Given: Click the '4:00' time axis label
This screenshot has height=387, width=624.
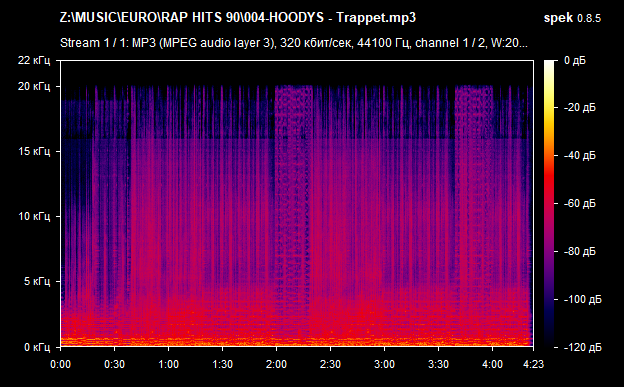Looking at the screenshot, I should pos(492,364).
